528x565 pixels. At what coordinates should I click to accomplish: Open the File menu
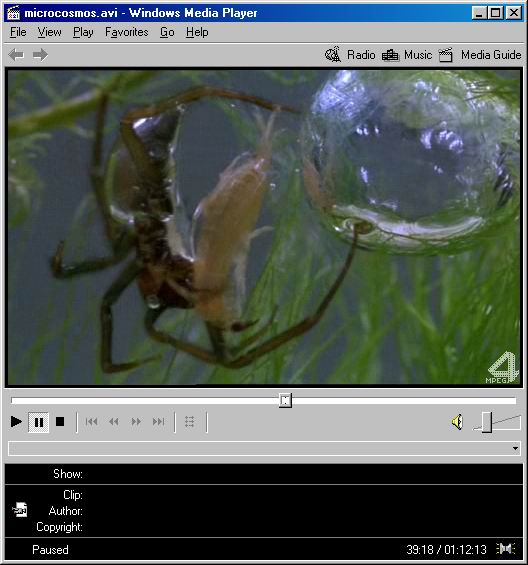(x=18, y=32)
